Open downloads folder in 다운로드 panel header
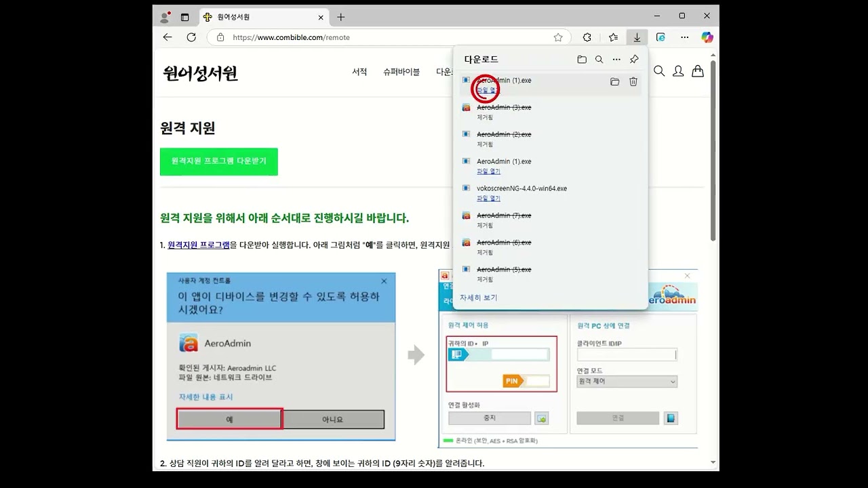868x488 pixels. pos(582,60)
